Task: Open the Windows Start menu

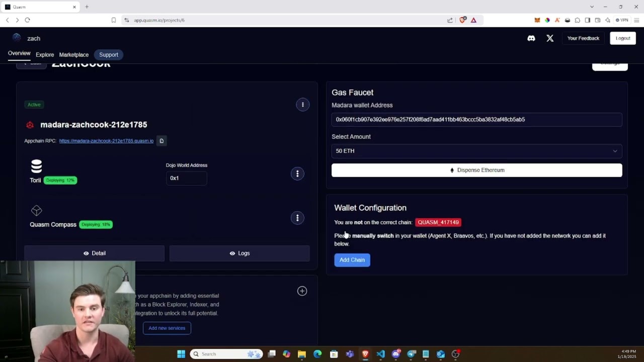Action: tap(181, 354)
